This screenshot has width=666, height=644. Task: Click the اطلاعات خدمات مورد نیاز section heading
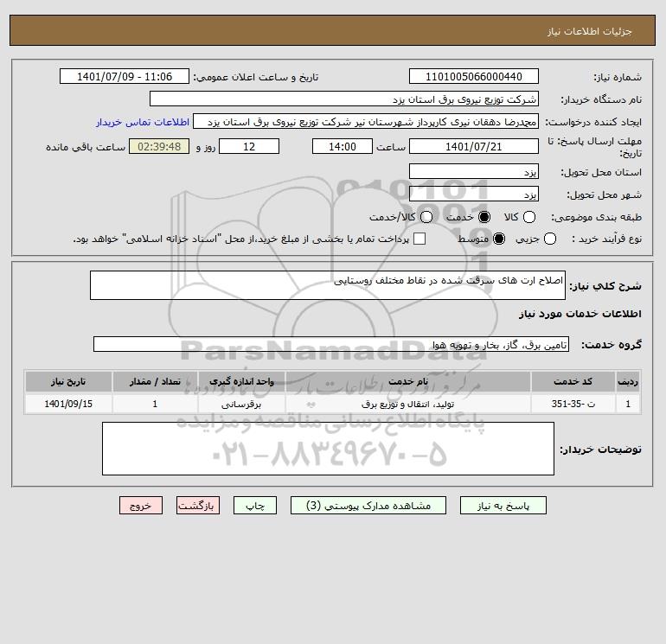click(x=580, y=314)
